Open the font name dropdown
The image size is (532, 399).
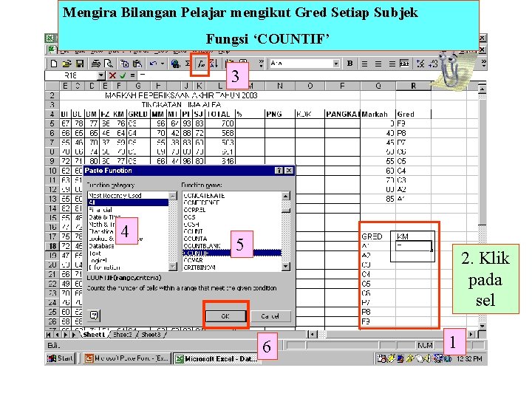(x=336, y=64)
